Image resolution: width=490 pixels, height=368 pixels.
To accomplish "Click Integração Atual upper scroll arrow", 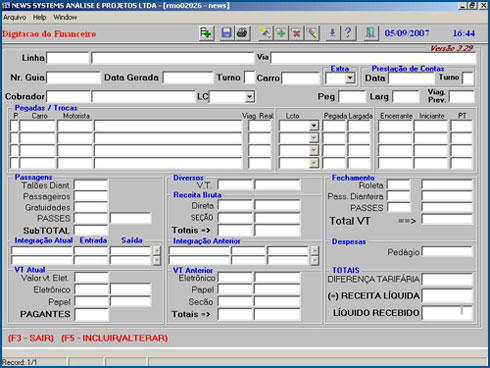I will pos(157,250).
